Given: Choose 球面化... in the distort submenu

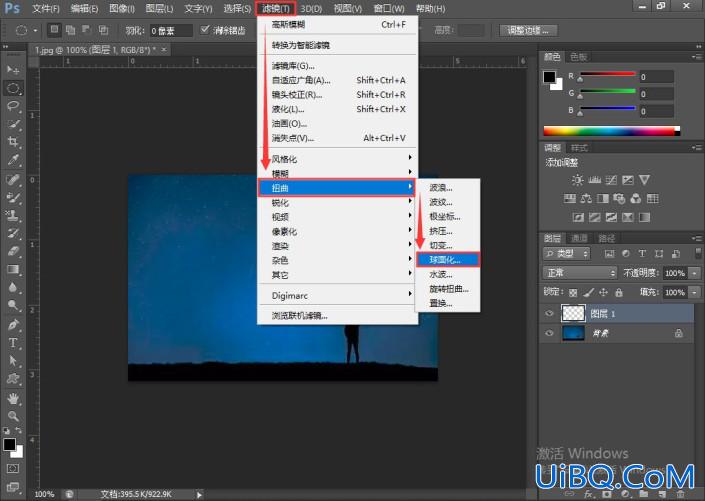Looking at the screenshot, I should 448,259.
